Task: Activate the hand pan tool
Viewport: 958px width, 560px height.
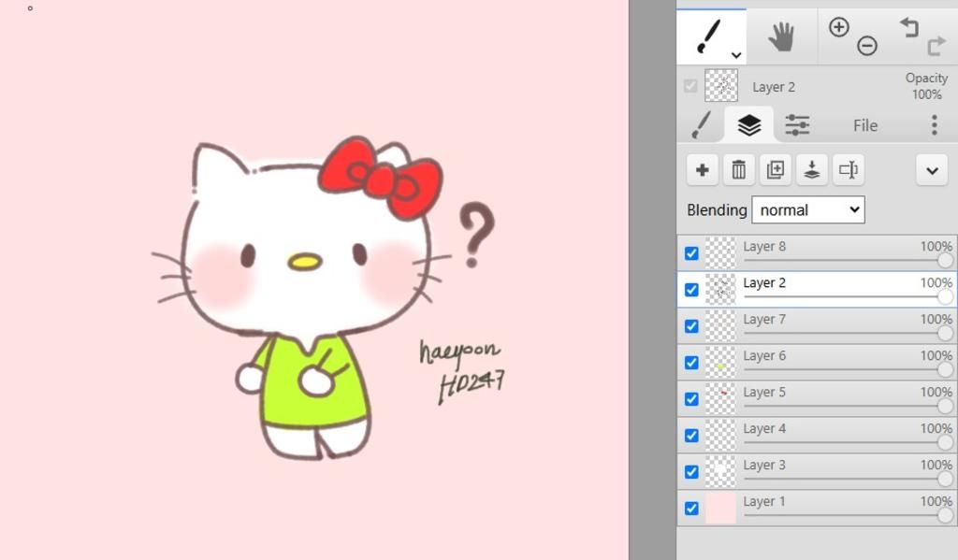Action: tap(781, 37)
